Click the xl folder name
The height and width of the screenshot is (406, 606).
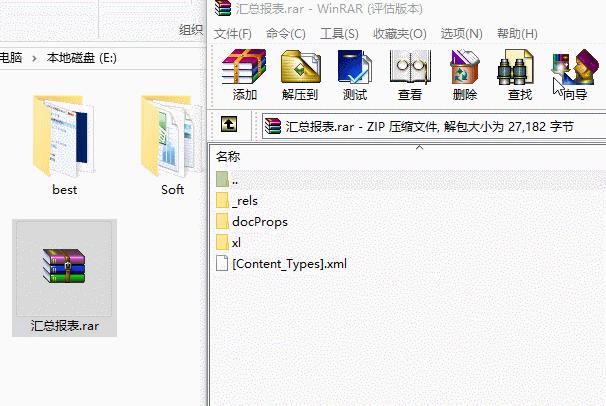pos(236,243)
